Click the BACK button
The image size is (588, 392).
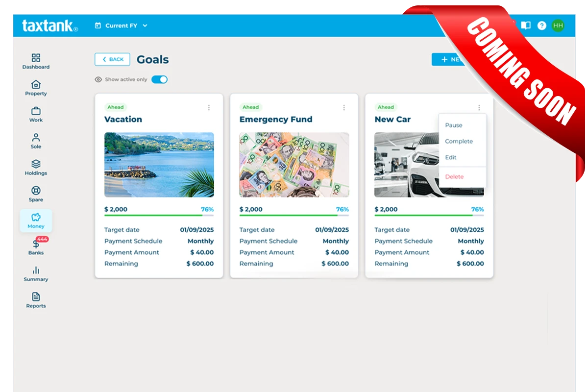[x=112, y=59]
